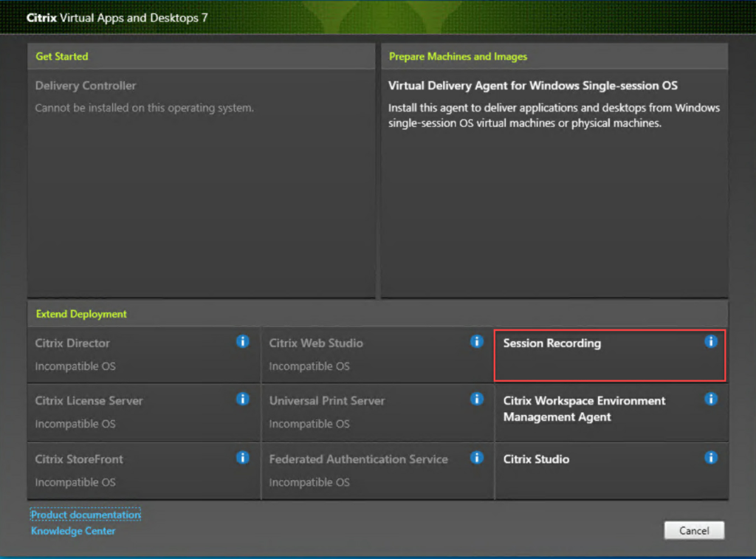
Task: Click the Citrix Virtual Apps and Desktops 7 title
Action: tap(117, 18)
